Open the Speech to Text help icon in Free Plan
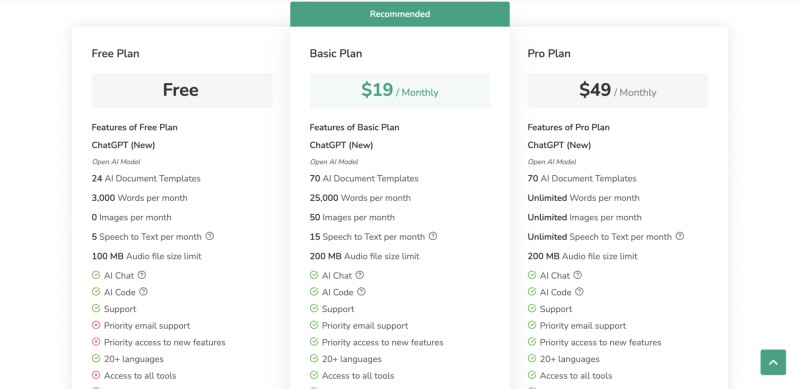Image resolution: width=800 pixels, height=389 pixels. 210,236
